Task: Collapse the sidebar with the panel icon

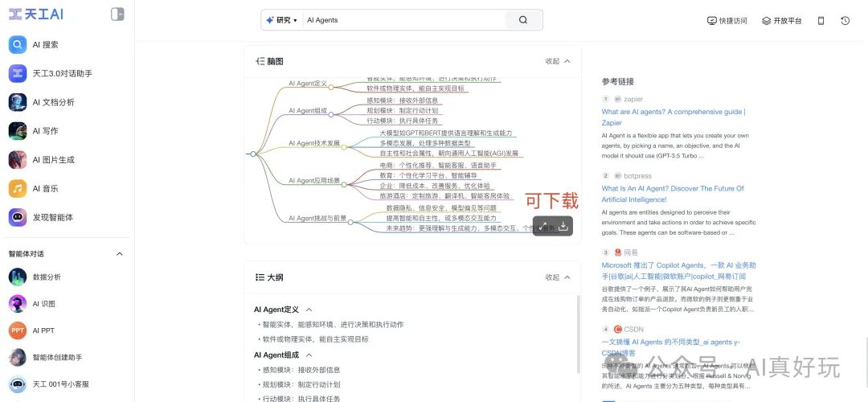Action: pos(117,14)
